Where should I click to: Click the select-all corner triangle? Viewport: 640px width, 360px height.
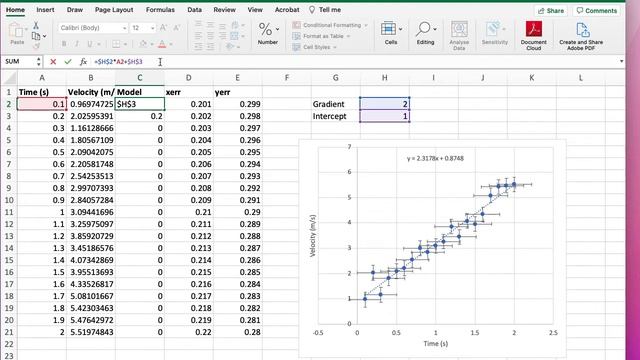pos(10,78)
